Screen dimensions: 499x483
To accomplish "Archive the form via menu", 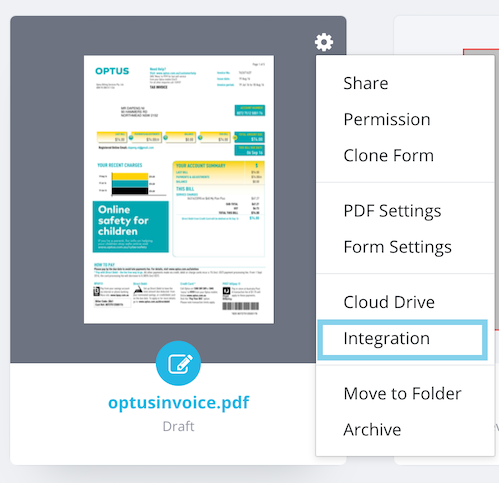I will [372, 429].
